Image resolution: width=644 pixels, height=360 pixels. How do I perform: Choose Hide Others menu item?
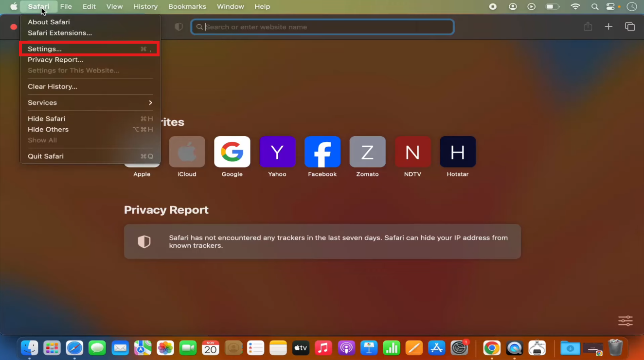click(x=89, y=129)
